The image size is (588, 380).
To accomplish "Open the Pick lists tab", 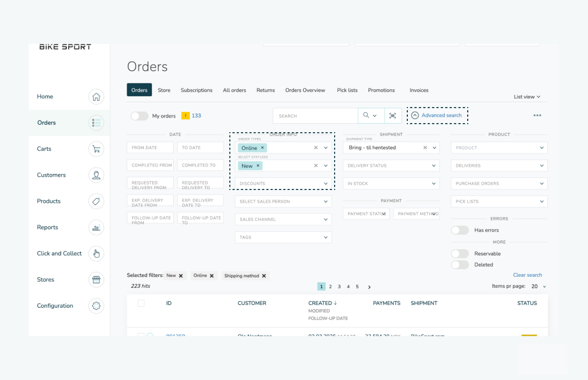I will pyautogui.click(x=347, y=90).
